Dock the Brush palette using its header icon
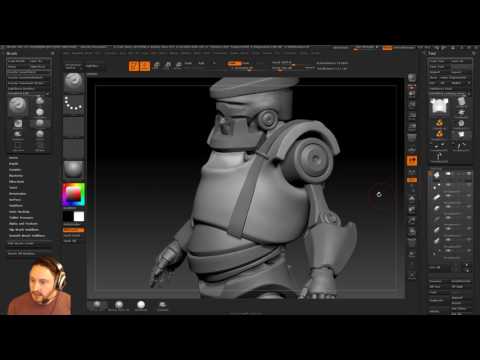This screenshot has width=480, height=360. pos(52,53)
